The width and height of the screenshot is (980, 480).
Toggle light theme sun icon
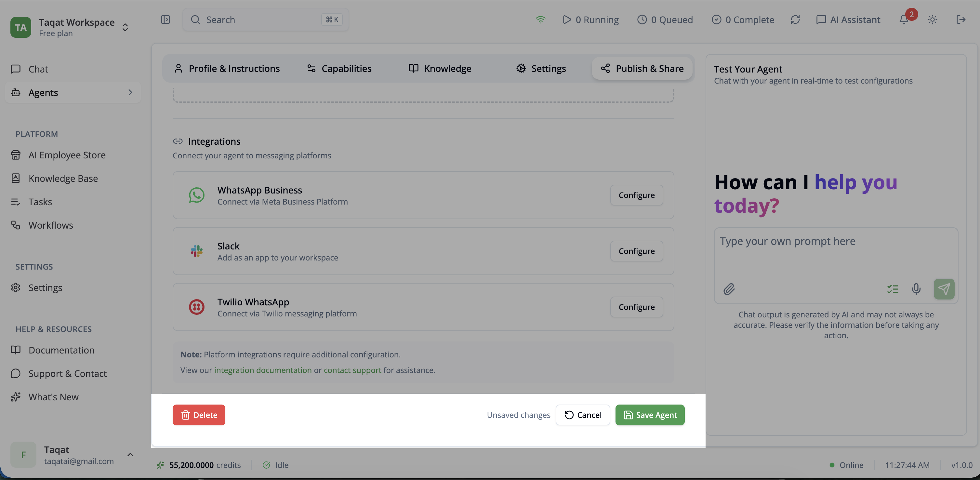pos(932,20)
